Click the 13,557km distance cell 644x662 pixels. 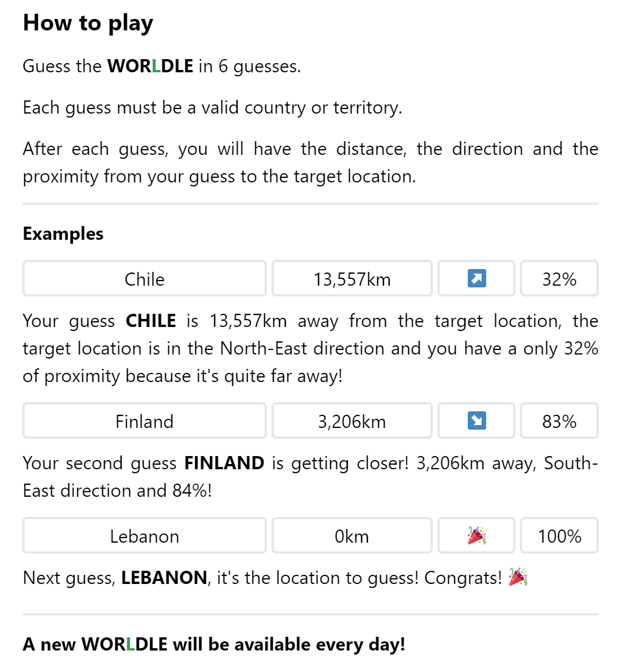pyautogui.click(x=352, y=279)
